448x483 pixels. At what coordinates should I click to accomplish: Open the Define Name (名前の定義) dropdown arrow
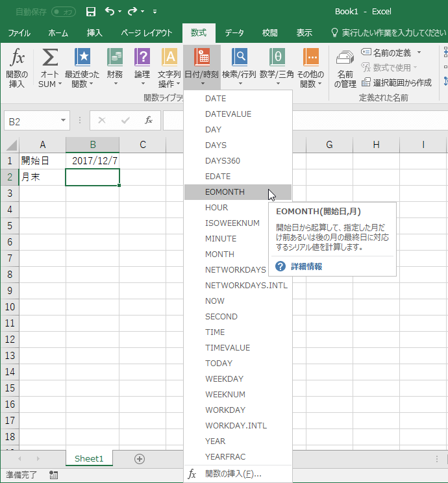(x=419, y=53)
